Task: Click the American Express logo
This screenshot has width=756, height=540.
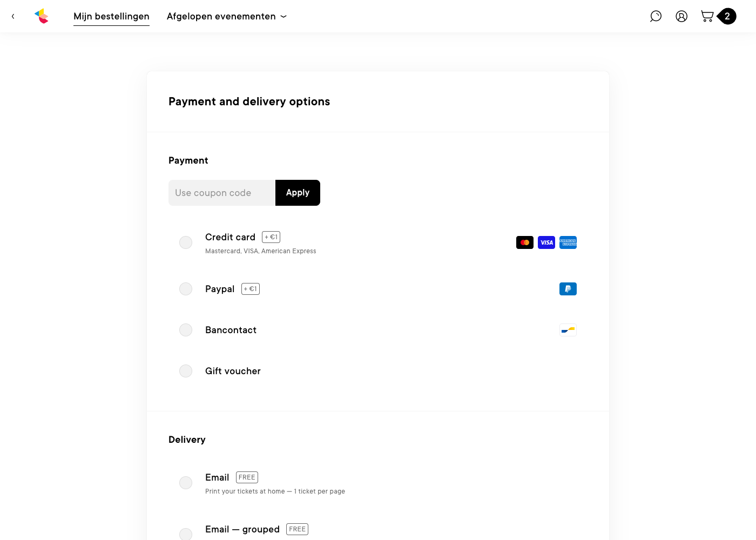Action: 568,242
